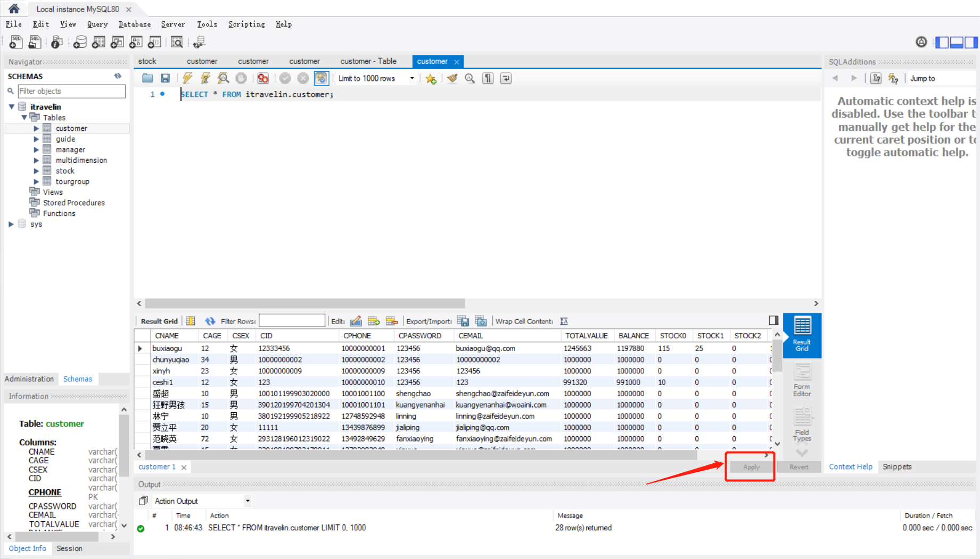Save the SQL script to file
This screenshot has width=980, height=559.
(x=166, y=78)
